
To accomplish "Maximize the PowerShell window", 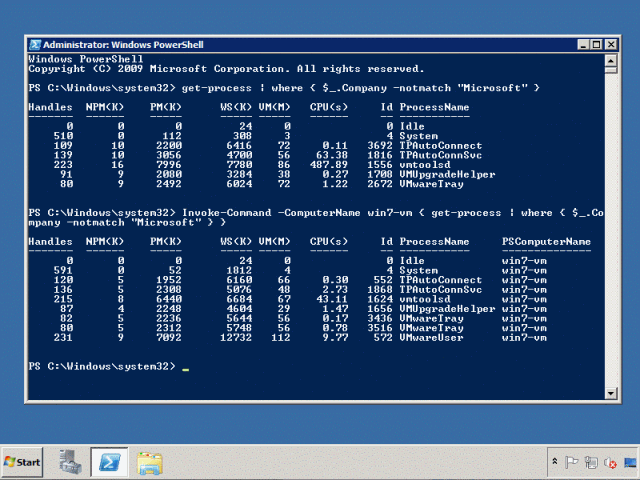I will click(596, 44).
